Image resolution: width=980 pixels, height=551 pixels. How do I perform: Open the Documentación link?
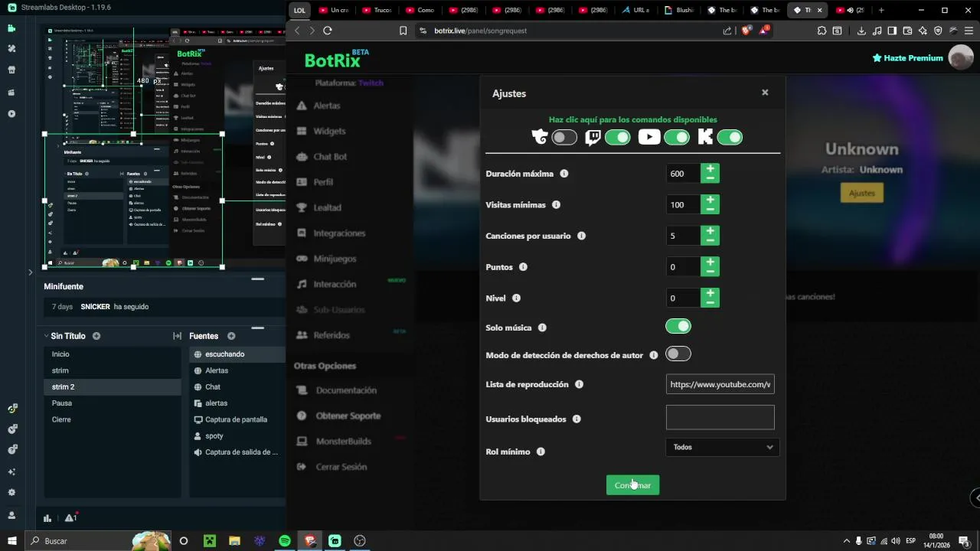pyautogui.click(x=346, y=390)
